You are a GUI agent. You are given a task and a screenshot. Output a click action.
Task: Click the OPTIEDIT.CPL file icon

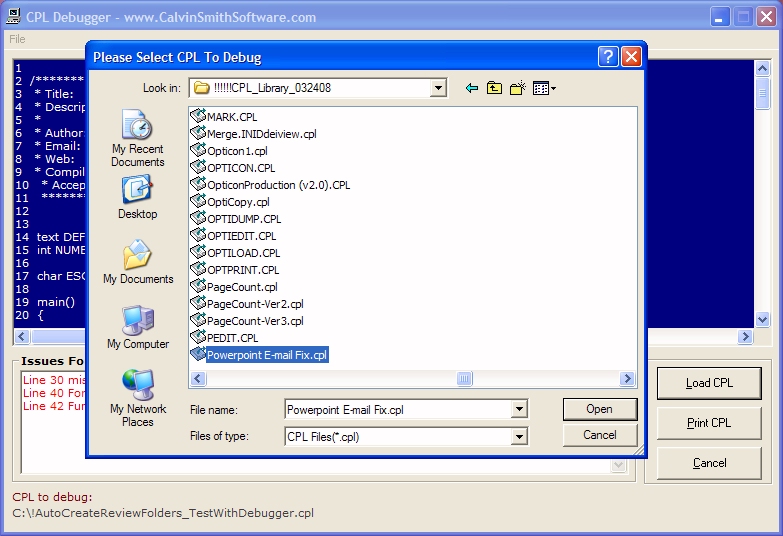click(x=198, y=235)
